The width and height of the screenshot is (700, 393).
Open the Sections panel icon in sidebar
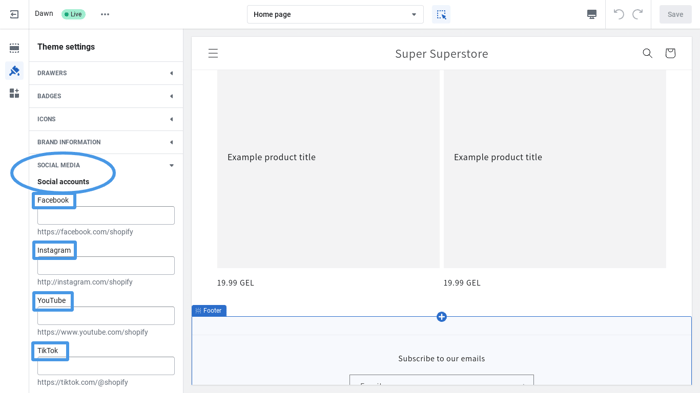tap(14, 48)
